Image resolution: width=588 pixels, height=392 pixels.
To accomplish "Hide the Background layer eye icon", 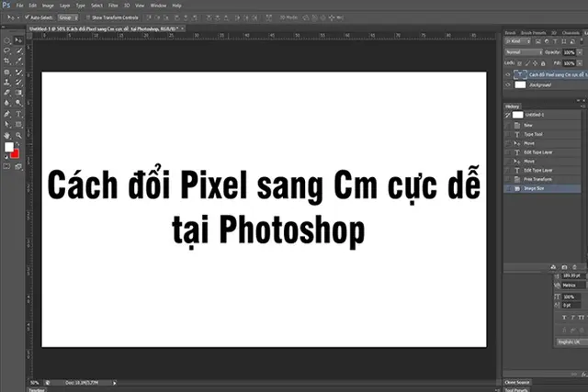I will point(508,85).
